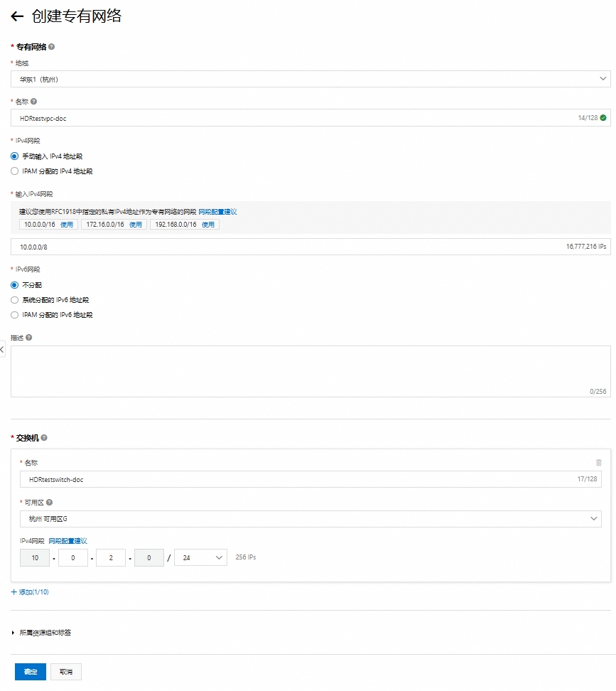Screen dimensions: 616x691
Task: Click the help icon next to 交换机
Action: tap(44, 438)
